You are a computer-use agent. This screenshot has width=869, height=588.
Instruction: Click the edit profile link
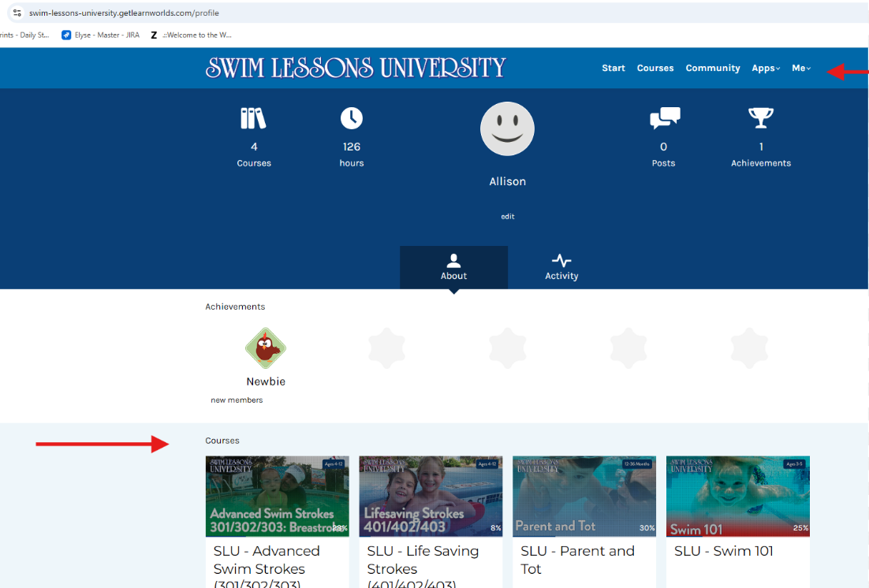[508, 217]
